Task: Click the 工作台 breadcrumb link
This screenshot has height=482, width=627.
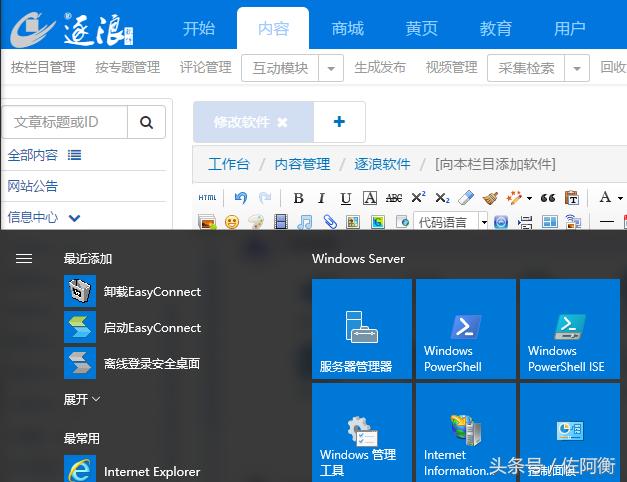Action: point(228,164)
